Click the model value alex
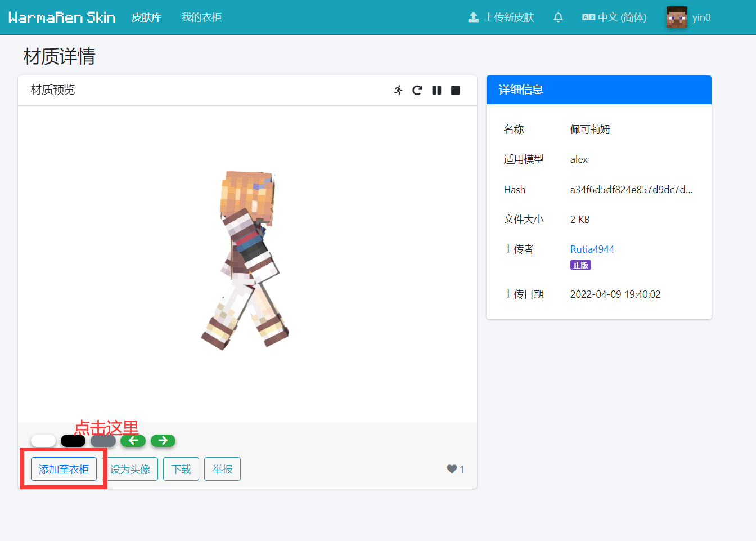756x541 pixels. point(579,159)
